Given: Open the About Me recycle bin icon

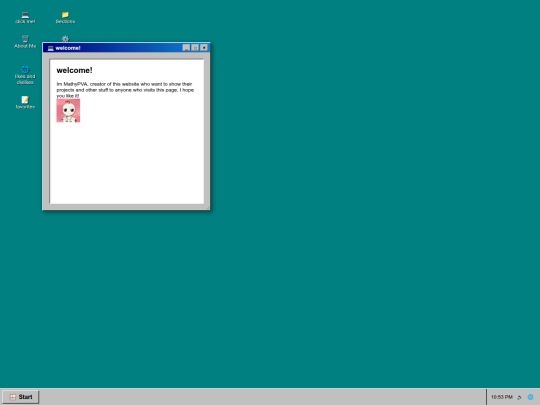Looking at the screenshot, I should pyautogui.click(x=25, y=42).
